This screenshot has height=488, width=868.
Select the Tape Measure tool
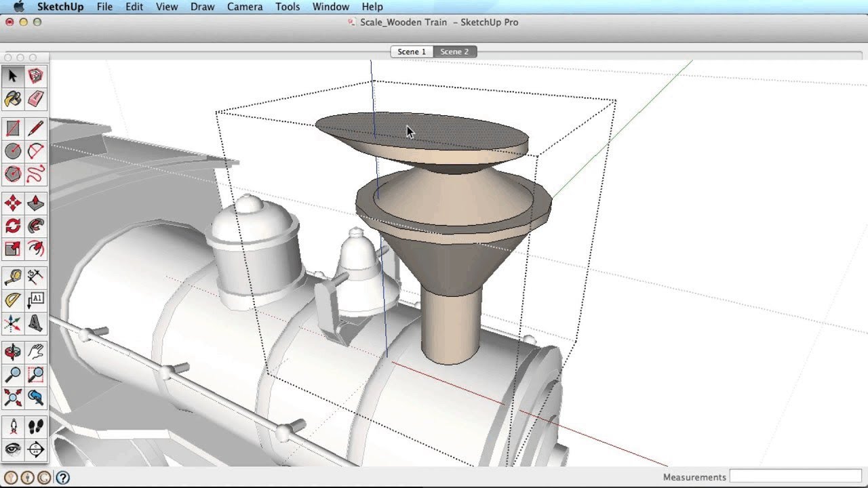13,277
